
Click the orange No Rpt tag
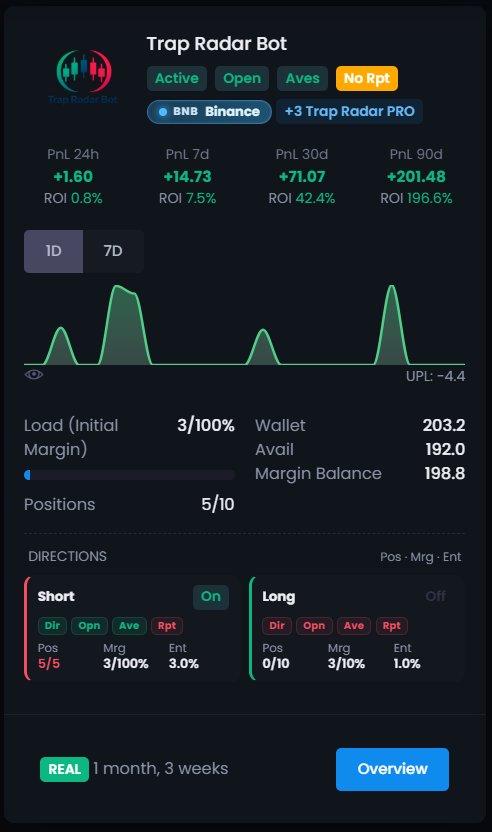click(367, 79)
